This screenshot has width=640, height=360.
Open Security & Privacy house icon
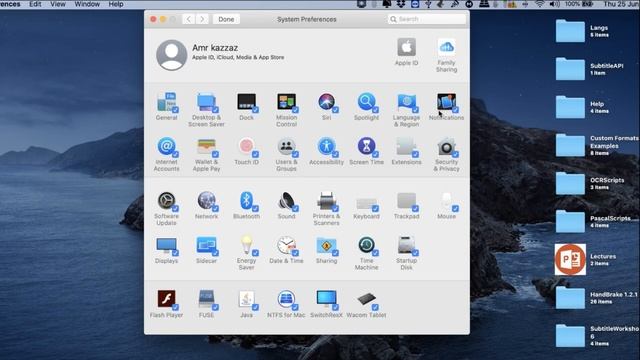pyautogui.click(x=447, y=147)
